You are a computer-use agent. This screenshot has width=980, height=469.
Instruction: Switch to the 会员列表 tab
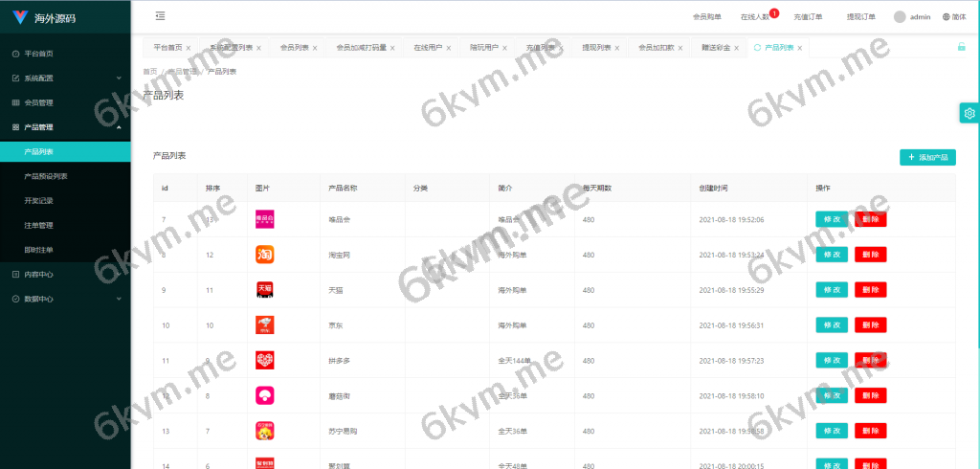tap(295, 48)
